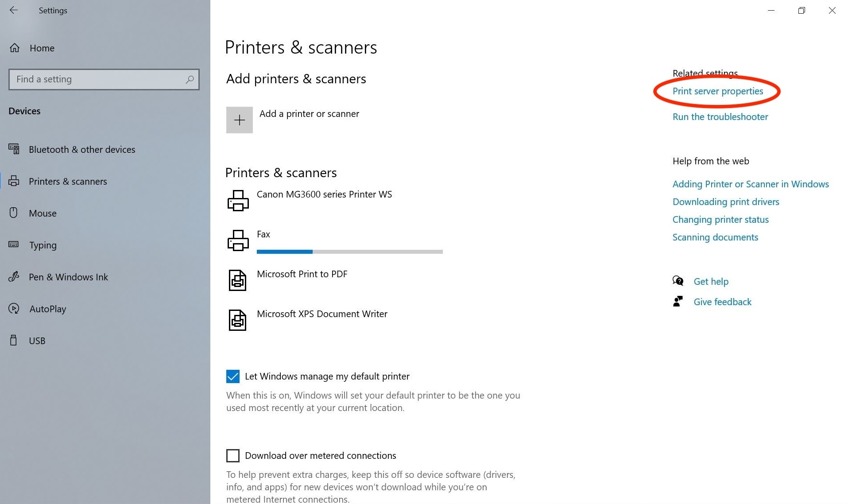Click the Bluetooth & other devices icon
Viewport: 848px width, 504px height.
coord(14,149)
